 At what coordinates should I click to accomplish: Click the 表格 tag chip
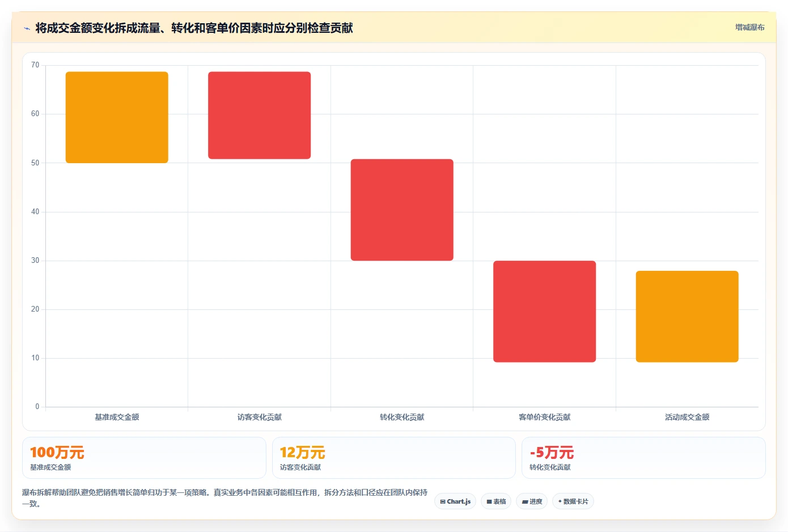click(496, 501)
